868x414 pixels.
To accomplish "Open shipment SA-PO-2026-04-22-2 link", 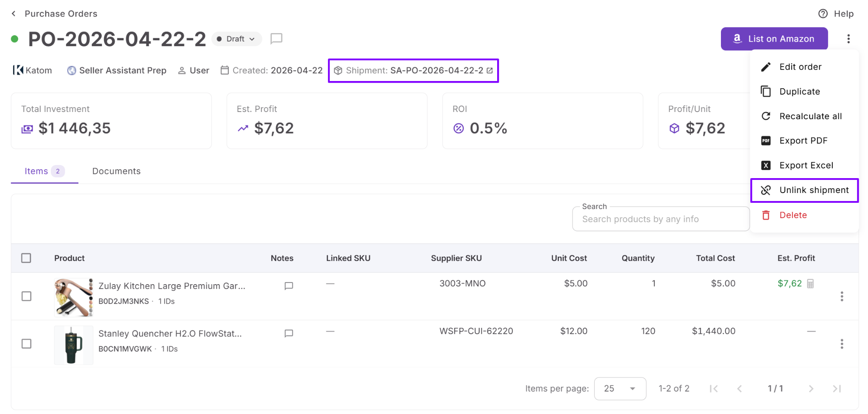I will point(437,70).
